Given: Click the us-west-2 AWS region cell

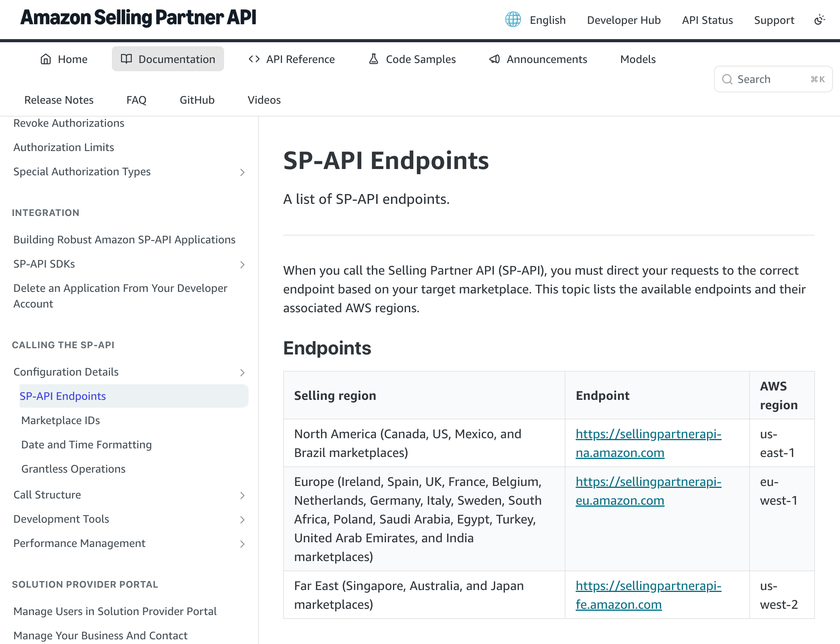Looking at the screenshot, I should coord(782,595).
